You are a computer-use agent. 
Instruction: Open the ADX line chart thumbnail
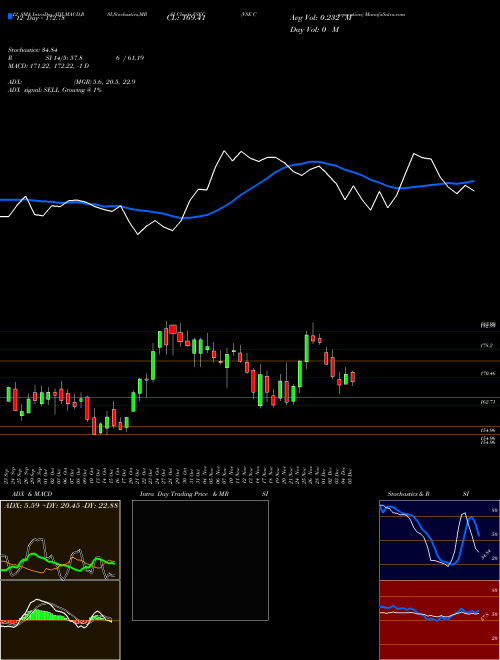(x=60, y=540)
